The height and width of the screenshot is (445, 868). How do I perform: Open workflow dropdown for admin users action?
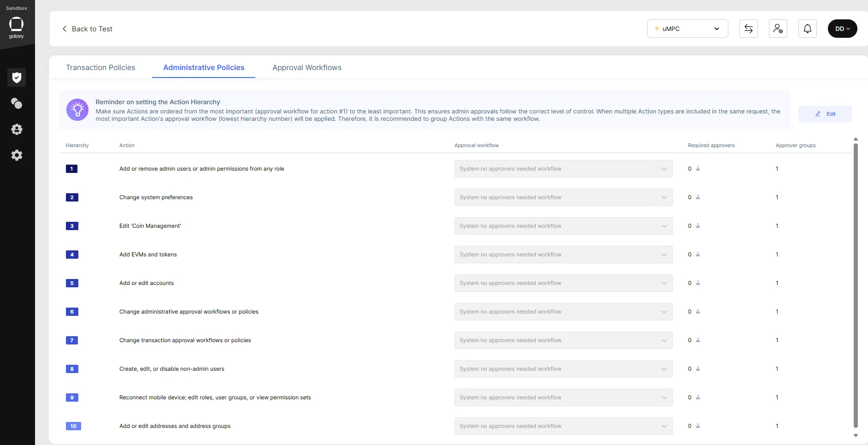(563, 169)
